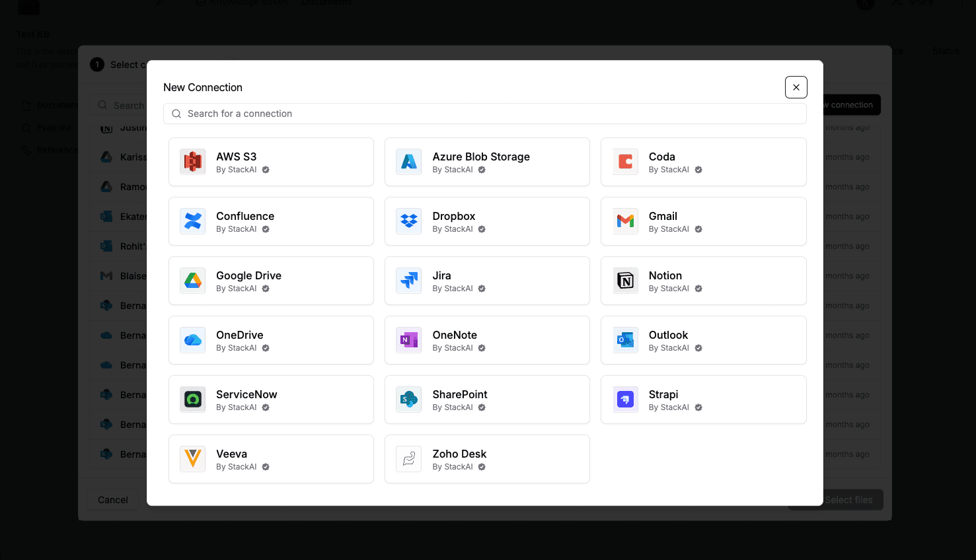Click By StackAI under Veeva
976x560 pixels.
(237, 467)
